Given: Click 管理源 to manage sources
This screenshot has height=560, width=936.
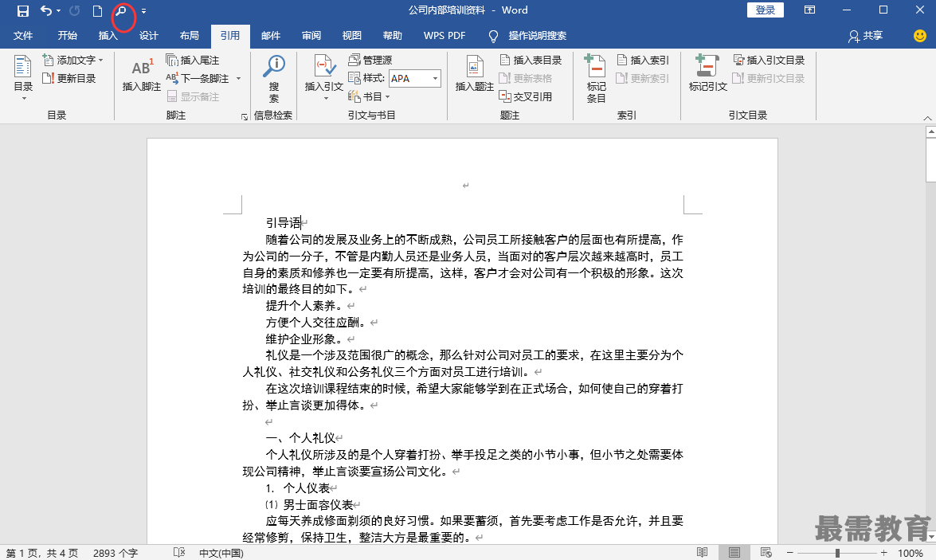Looking at the screenshot, I should pyautogui.click(x=370, y=61).
